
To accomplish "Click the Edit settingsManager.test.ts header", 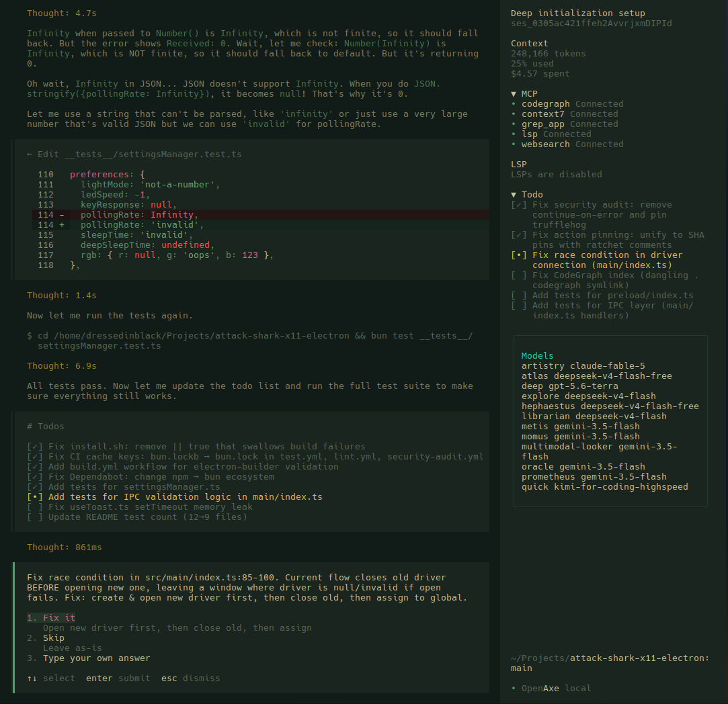I will (134, 154).
